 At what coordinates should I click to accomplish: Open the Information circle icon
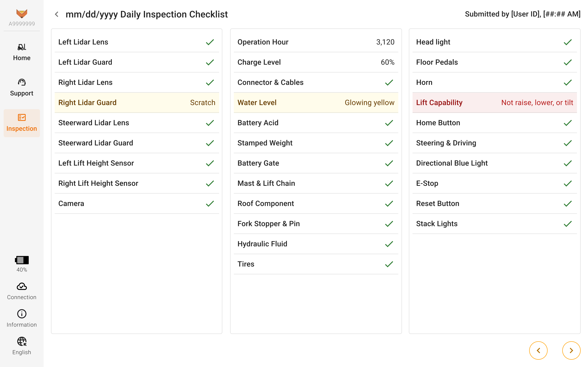pyautogui.click(x=22, y=314)
